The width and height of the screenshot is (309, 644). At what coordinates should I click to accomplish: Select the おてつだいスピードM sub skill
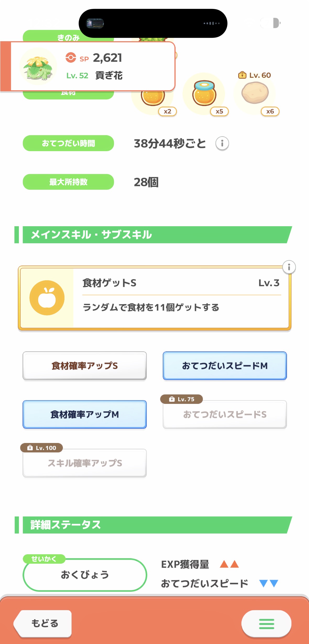225,366
